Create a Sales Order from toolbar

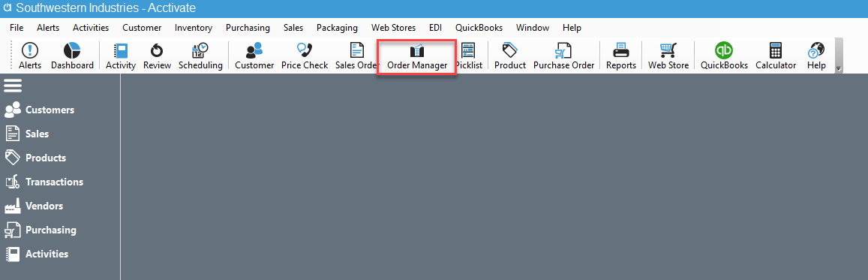click(x=357, y=56)
